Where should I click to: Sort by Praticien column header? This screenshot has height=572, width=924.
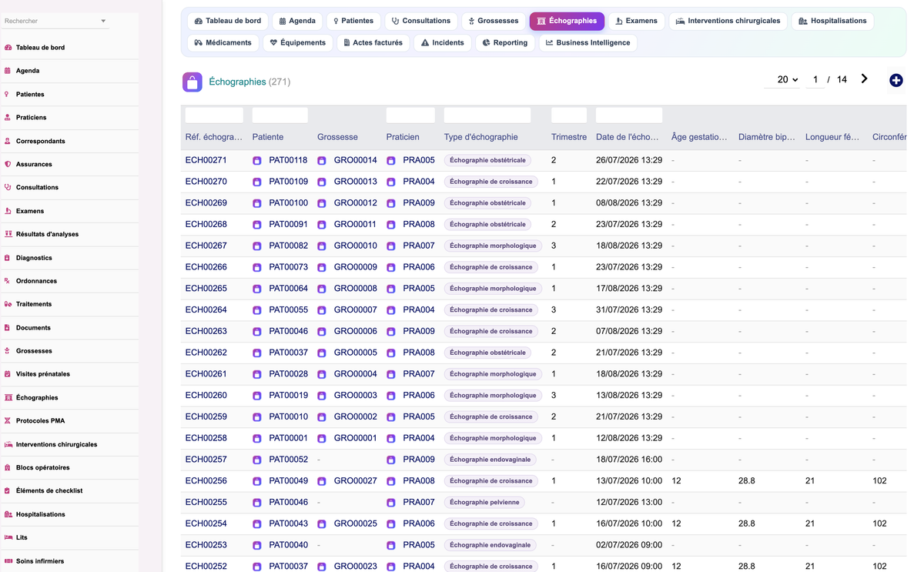point(403,137)
